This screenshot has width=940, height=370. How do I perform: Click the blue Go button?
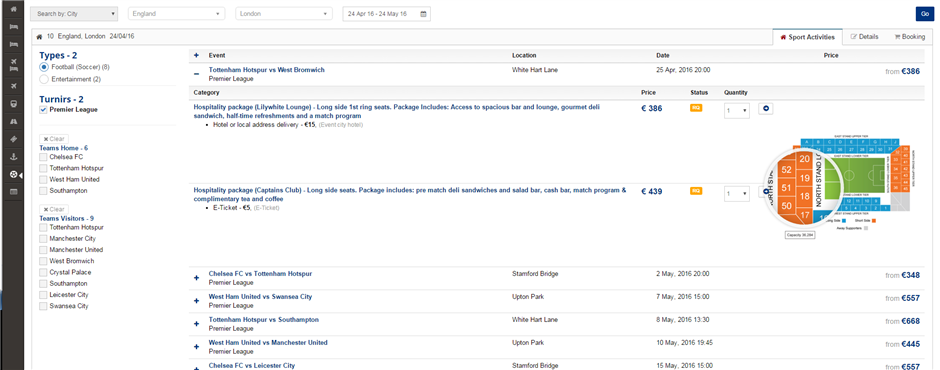coord(924,14)
